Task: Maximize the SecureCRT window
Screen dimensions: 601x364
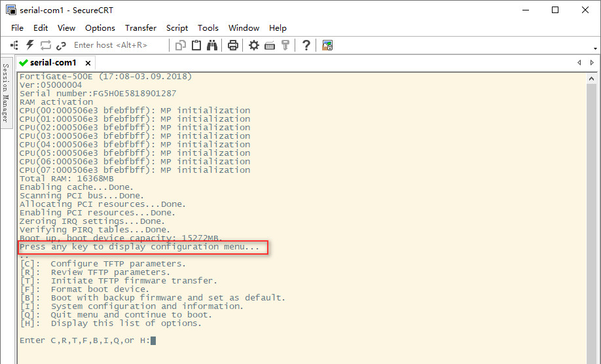Action: pyautogui.click(x=555, y=10)
